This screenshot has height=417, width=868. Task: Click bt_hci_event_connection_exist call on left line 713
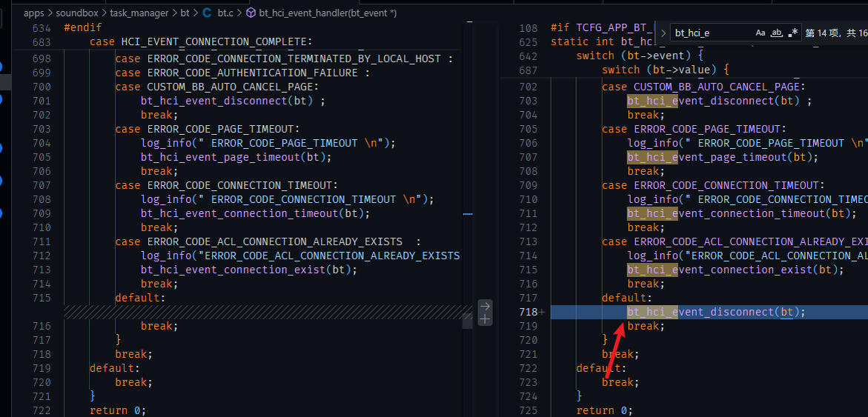(x=248, y=270)
